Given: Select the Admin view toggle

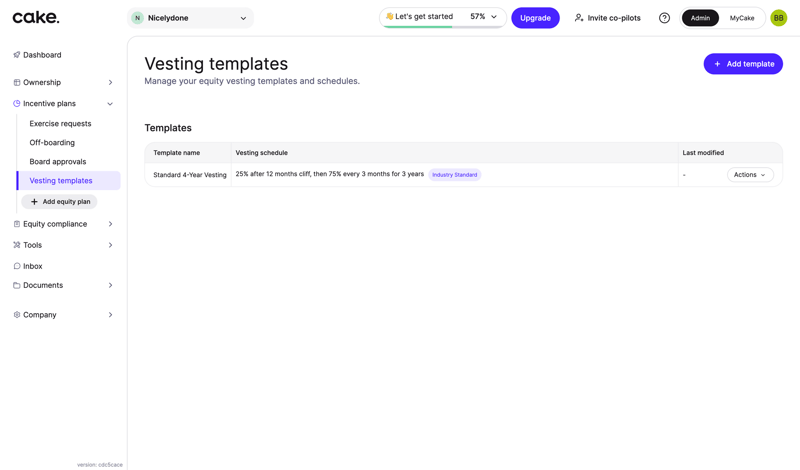Looking at the screenshot, I should tap(700, 18).
